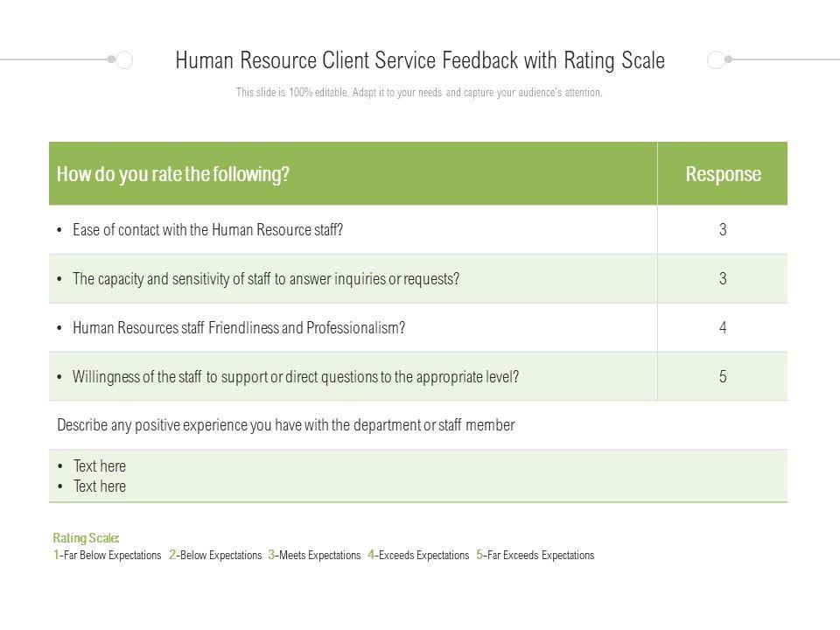Select the response value 5
The image size is (840, 630).
click(723, 377)
